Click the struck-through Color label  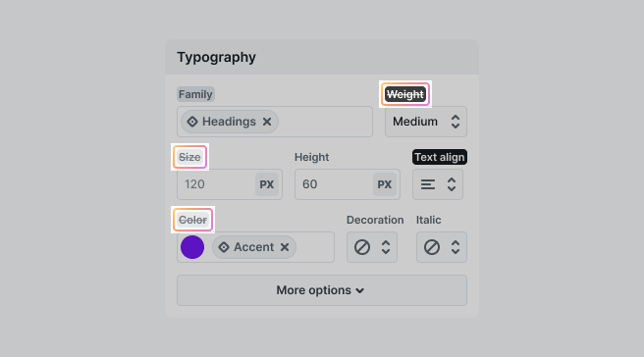(x=192, y=220)
